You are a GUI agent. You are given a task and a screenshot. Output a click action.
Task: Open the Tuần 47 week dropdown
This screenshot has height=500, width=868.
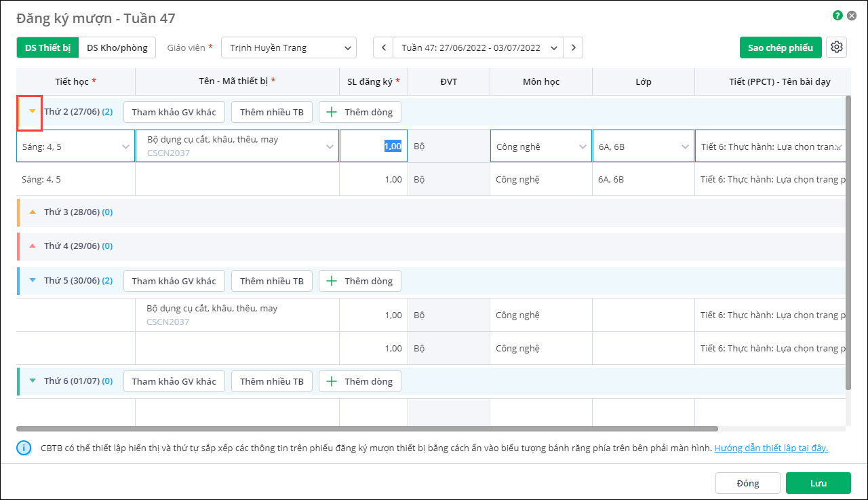click(x=479, y=47)
